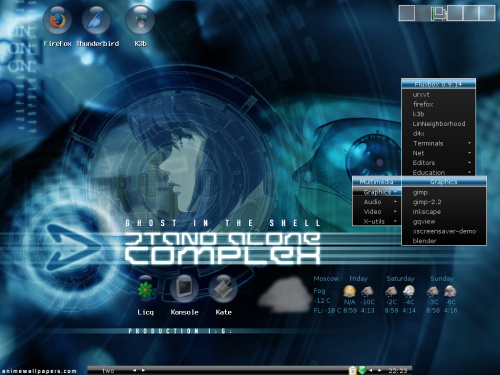
Task: Launch Thunderbird from the desktop icon
Action: (96, 20)
